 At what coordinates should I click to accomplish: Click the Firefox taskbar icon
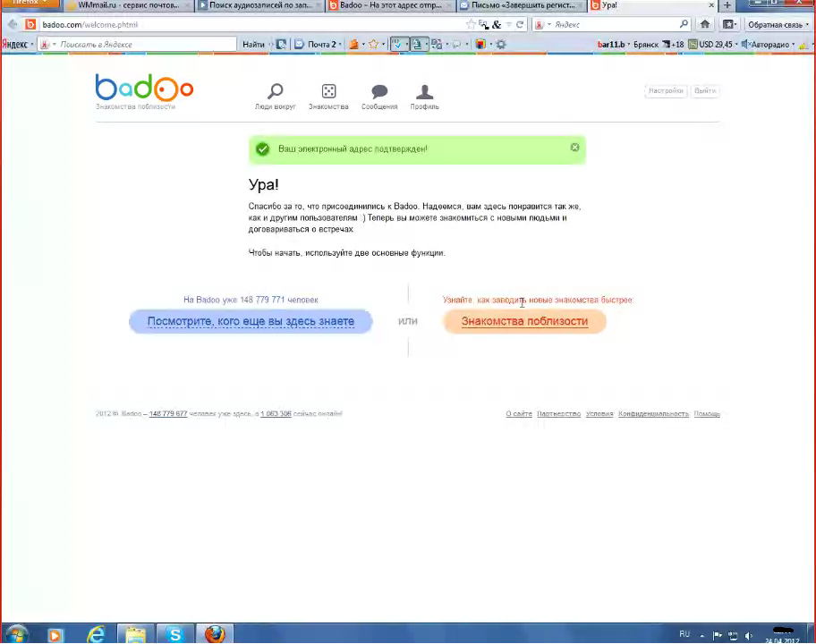coord(215,635)
